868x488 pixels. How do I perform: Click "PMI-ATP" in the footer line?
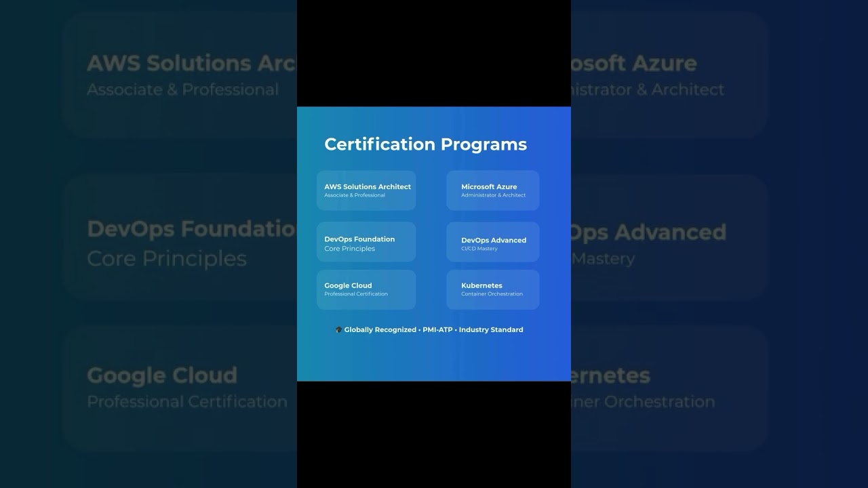437,330
